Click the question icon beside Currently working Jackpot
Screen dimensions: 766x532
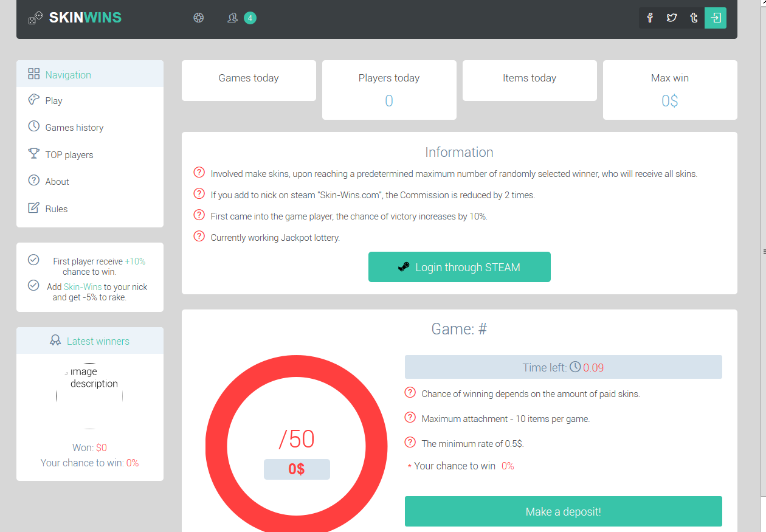point(199,236)
